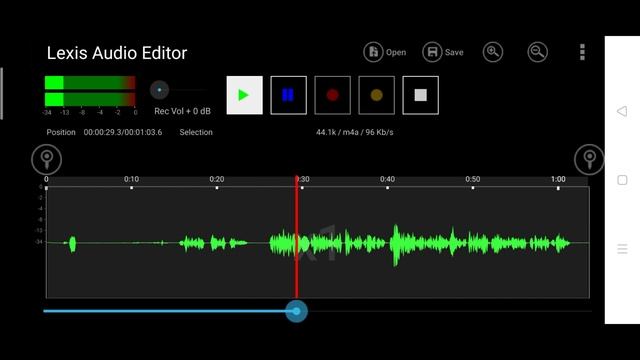The height and width of the screenshot is (360, 640).
Task: Click the red playhead line in waveform
Action: [297, 237]
